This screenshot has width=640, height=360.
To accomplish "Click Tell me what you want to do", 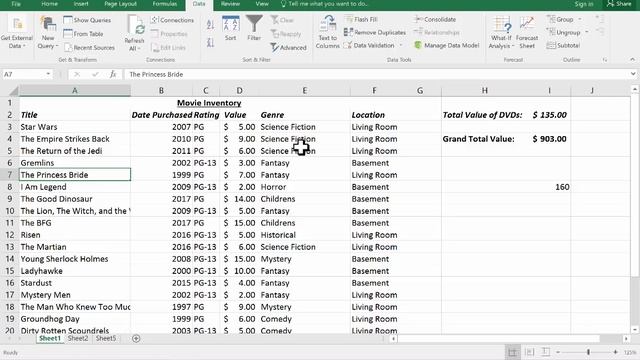I will coord(324,4).
